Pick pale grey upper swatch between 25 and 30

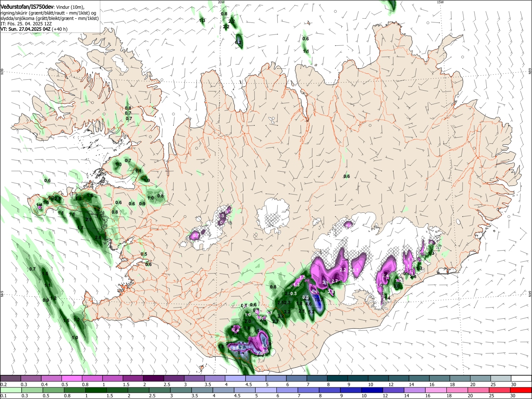pos(501,379)
